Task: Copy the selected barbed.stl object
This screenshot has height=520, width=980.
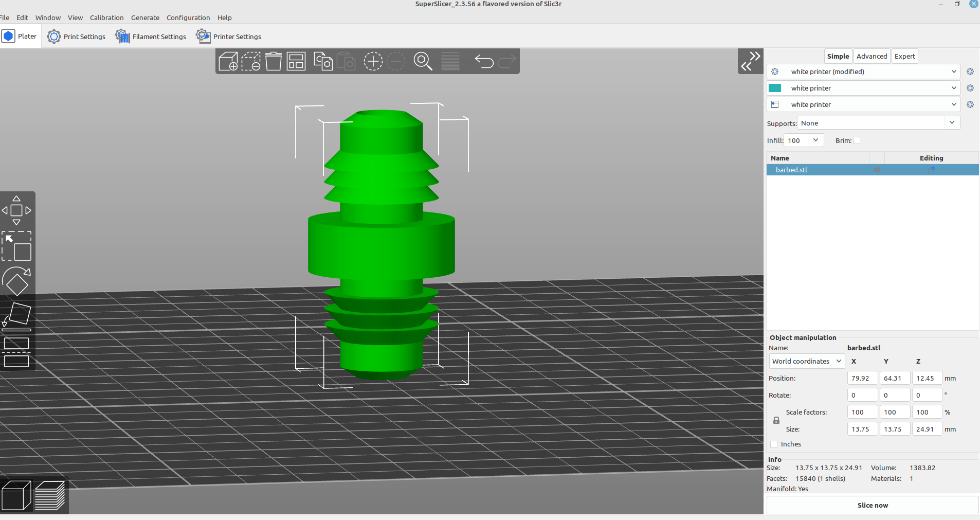Action: coord(323,61)
